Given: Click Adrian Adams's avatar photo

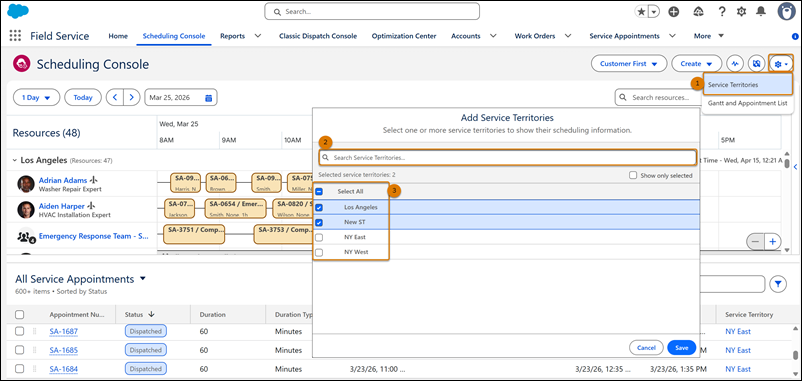Looking at the screenshot, I should pyautogui.click(x=26, y=184).
